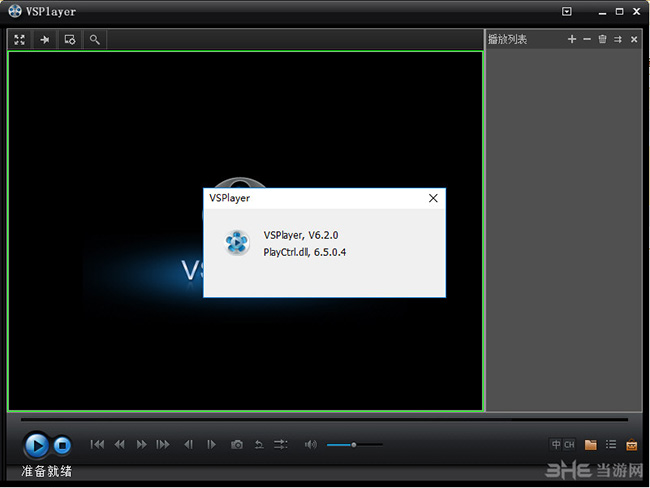The image size is (650, 488).
Task: Toggle the playlist list icon
Action: [x=611, y=444]
